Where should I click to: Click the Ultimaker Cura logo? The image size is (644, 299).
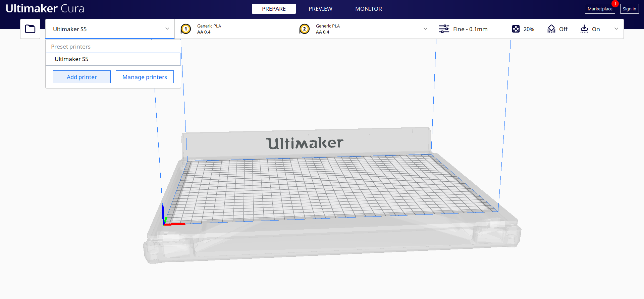click(x=45, y=8)
